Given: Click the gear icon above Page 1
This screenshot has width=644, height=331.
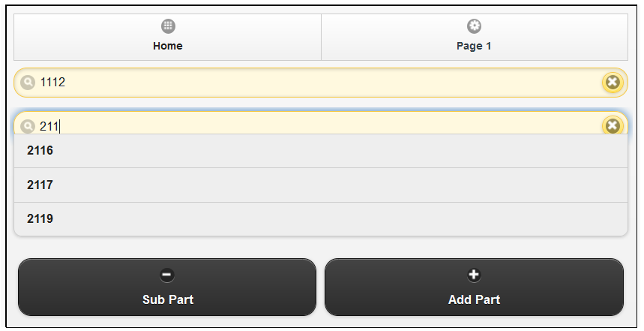Looking at the screenshot, I should pos(474,26).
